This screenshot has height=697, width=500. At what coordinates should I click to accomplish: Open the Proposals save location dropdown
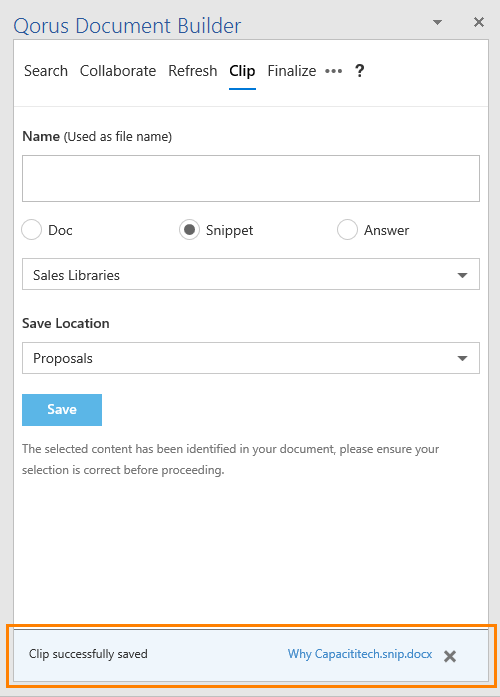[251, 358]
